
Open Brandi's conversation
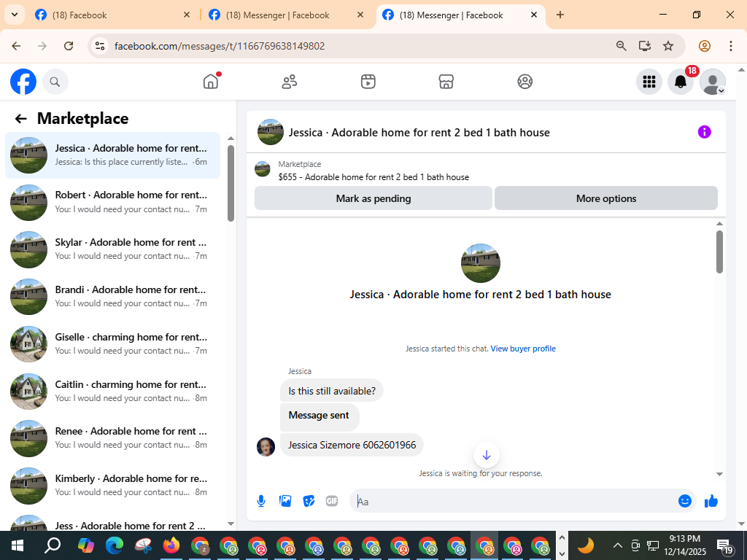point(113,297)
